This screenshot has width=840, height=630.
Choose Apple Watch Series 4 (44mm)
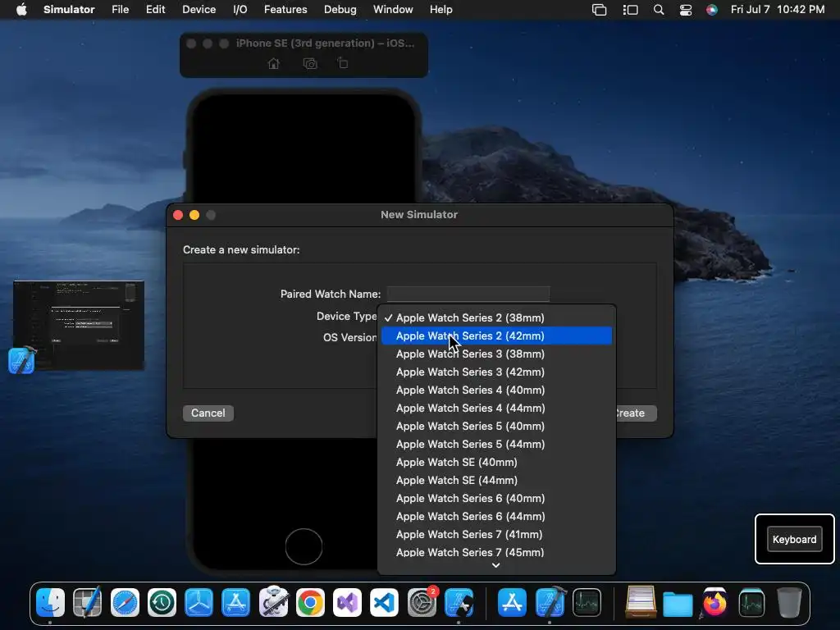[x=496, y=409]
